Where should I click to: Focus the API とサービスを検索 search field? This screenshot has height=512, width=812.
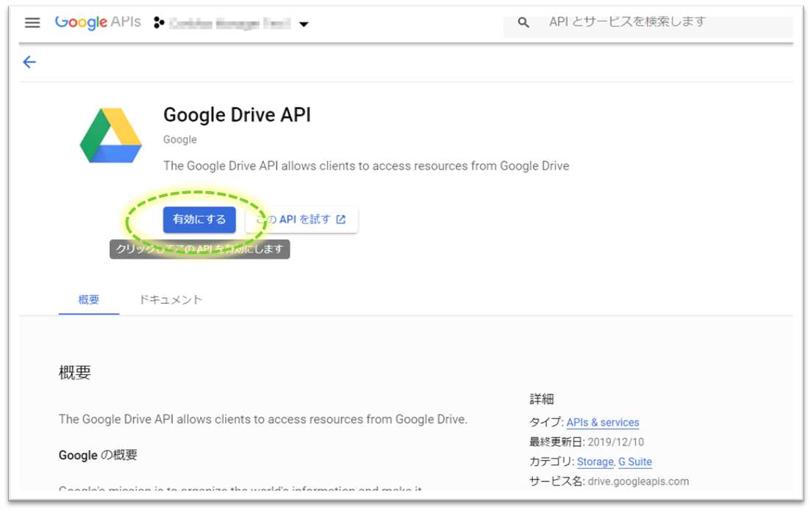(660, 23)
